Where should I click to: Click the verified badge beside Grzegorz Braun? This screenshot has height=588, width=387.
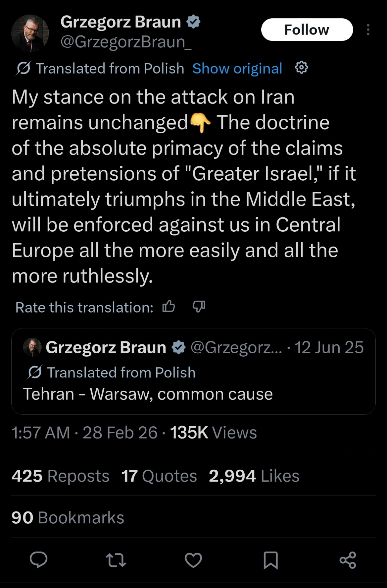(193, 22)
